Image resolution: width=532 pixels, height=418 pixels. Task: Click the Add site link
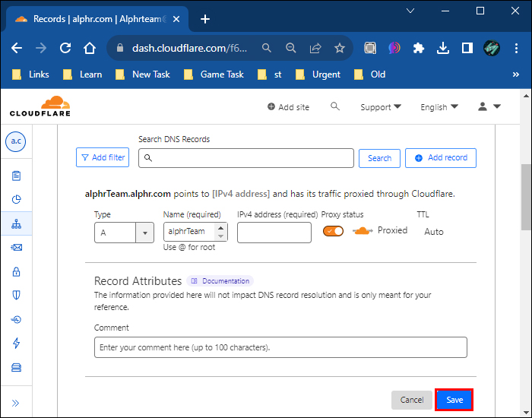tap(288, 107)
